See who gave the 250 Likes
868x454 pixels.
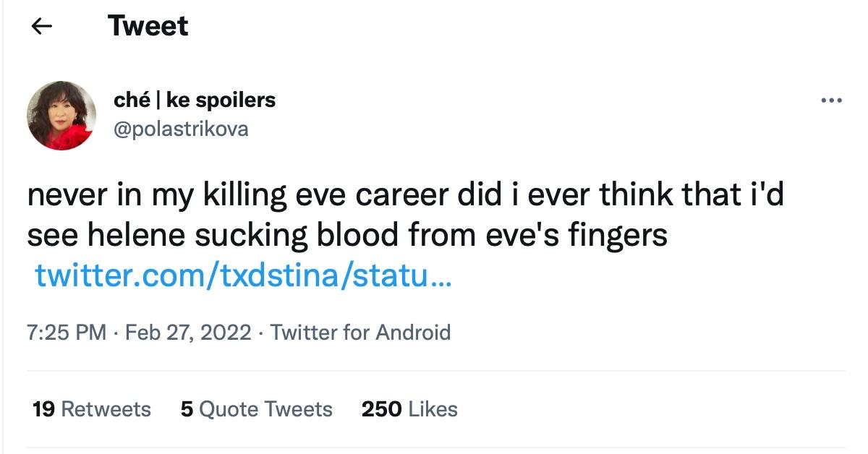tap(409, 408)
